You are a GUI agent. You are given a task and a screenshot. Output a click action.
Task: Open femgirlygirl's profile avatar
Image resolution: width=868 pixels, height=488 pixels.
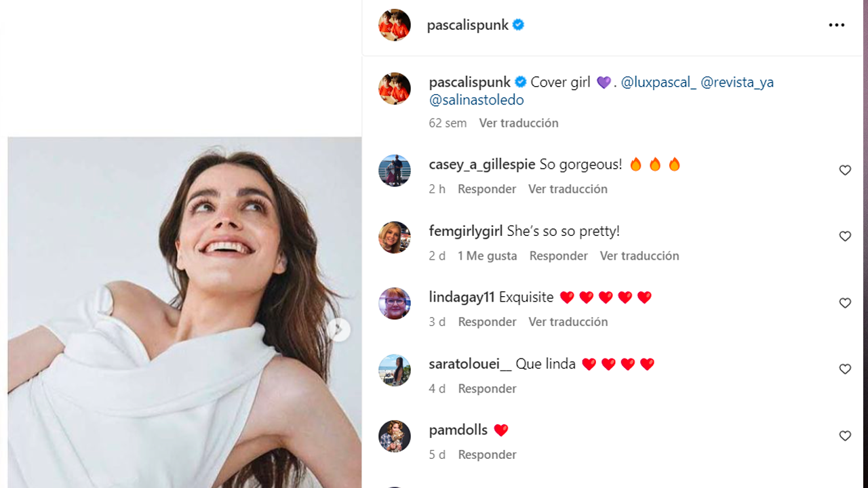coord(395,237)
